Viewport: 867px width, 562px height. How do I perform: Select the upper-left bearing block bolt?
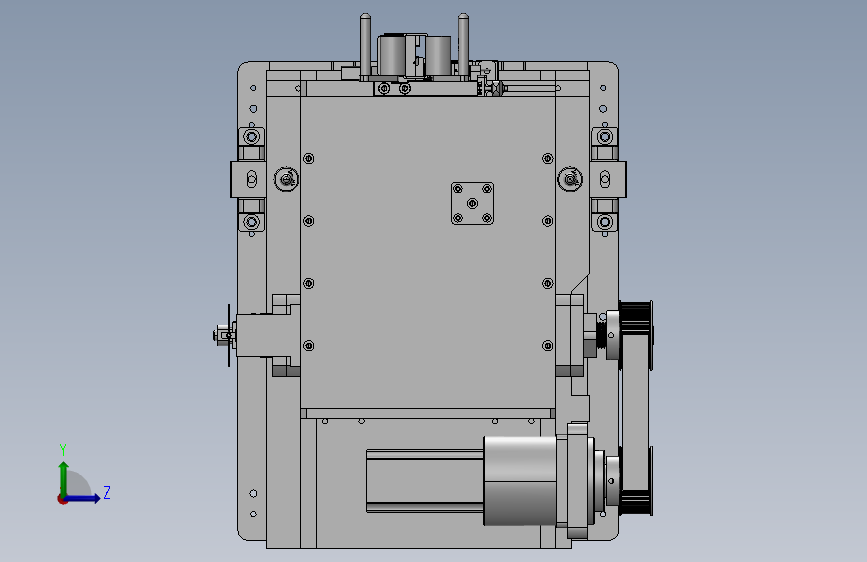coord(252,136)
